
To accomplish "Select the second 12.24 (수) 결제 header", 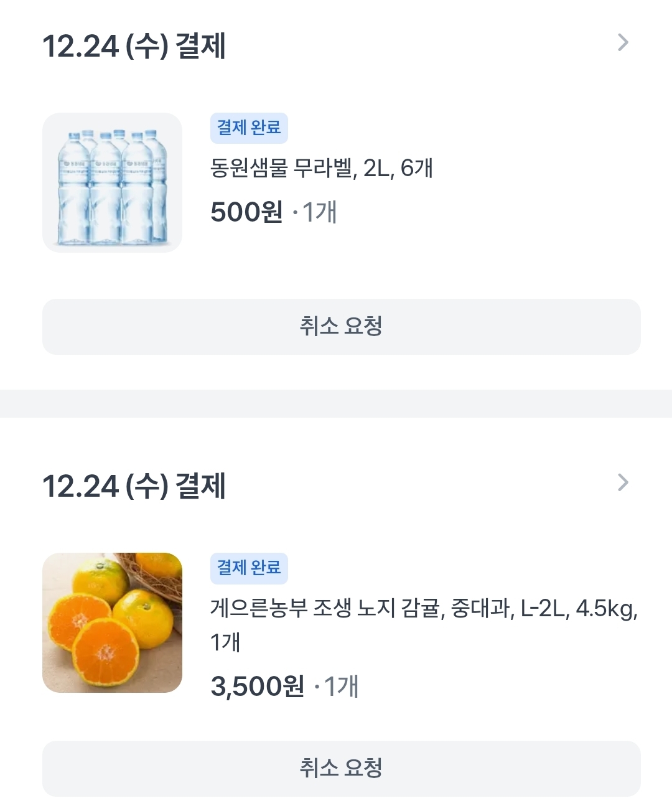I will 134,487.
